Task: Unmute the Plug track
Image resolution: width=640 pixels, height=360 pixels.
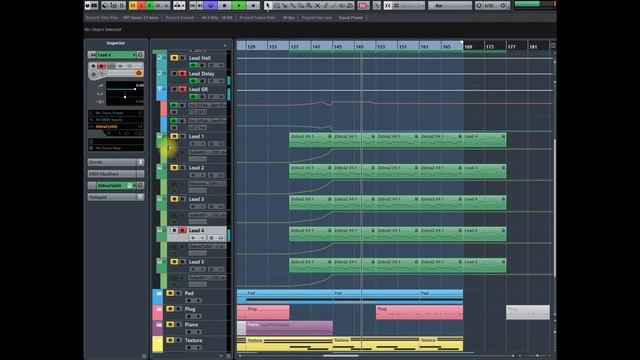Action: click(x=170, y=309)
